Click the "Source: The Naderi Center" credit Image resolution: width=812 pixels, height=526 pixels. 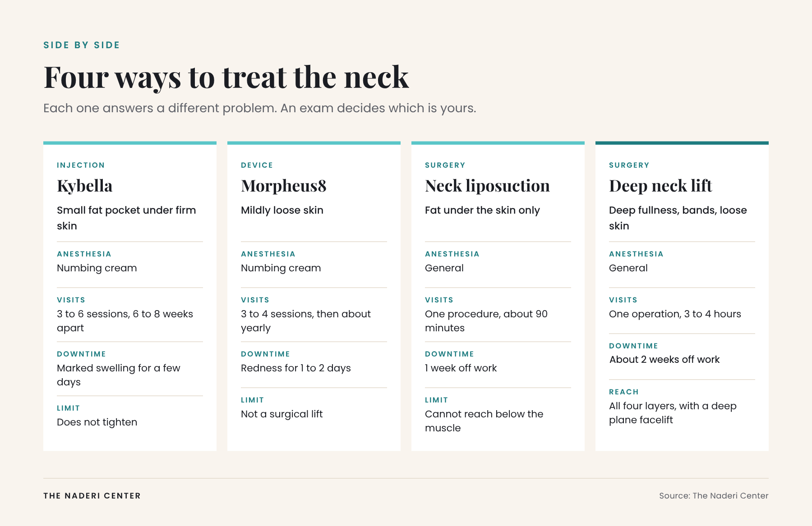(x=714, y=496)
